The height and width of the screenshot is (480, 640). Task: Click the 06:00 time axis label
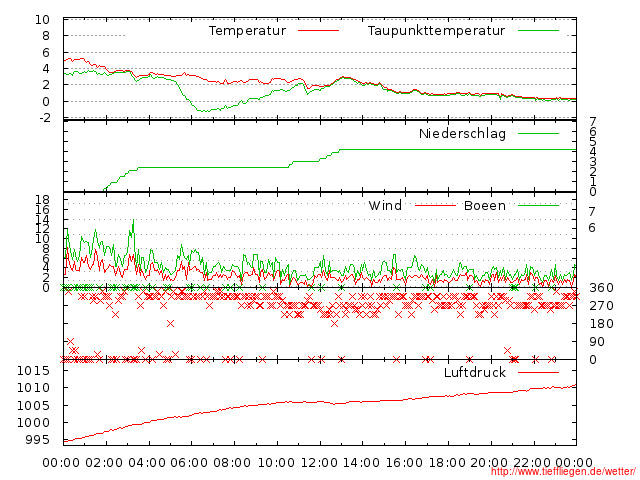coord(189,463)
